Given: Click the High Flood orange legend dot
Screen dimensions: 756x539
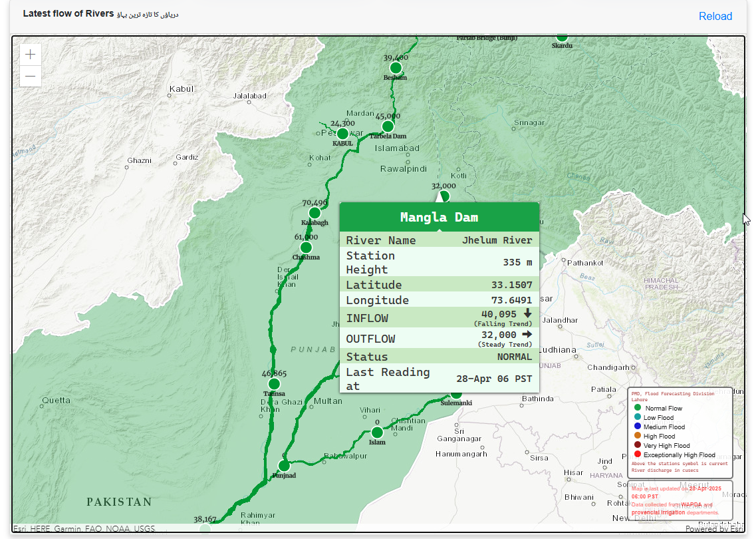Looking at the screenshot, I should 637,436.
